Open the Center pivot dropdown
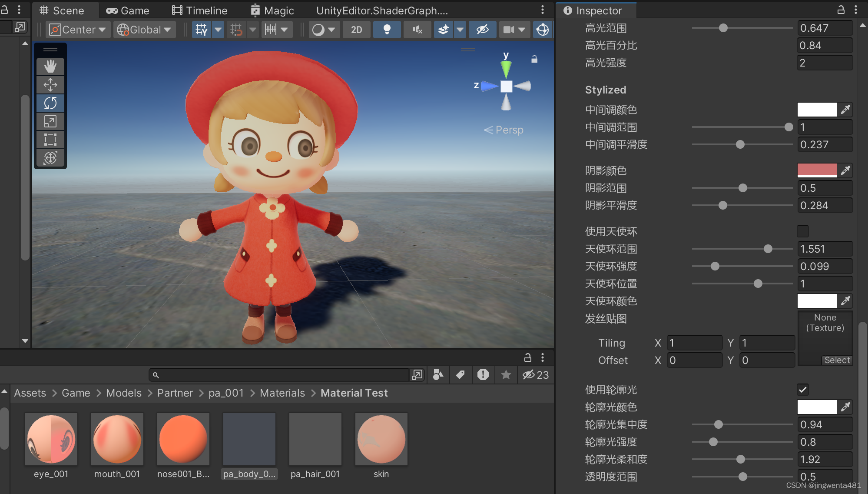Image resolution: width=868 pixels, height=494 pixels. 78,30
